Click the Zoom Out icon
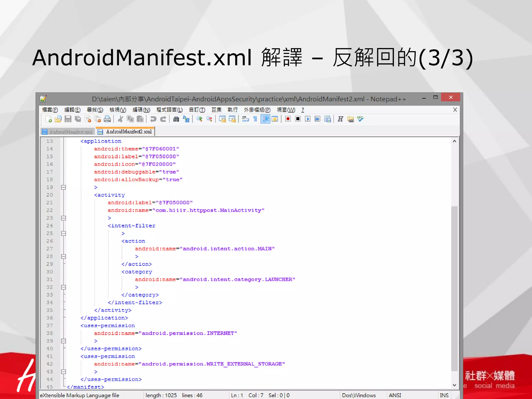 coord(209,119)
